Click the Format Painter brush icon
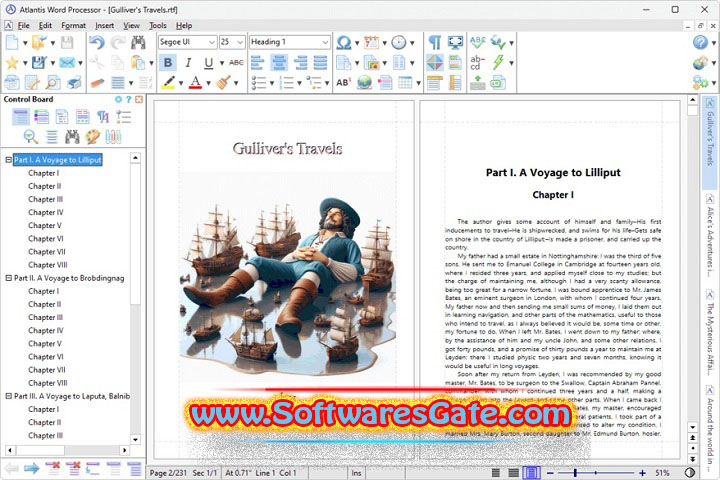 pos(223,83)
